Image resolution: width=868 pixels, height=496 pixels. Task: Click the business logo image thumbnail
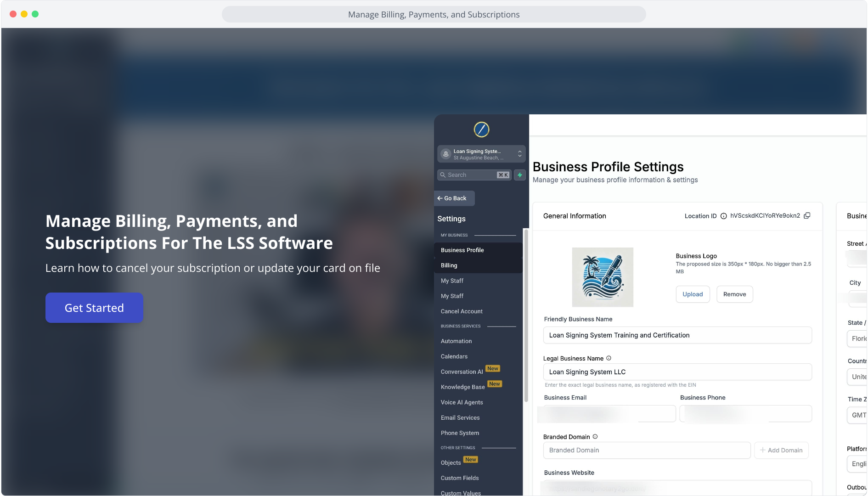[x=603, y=277]
